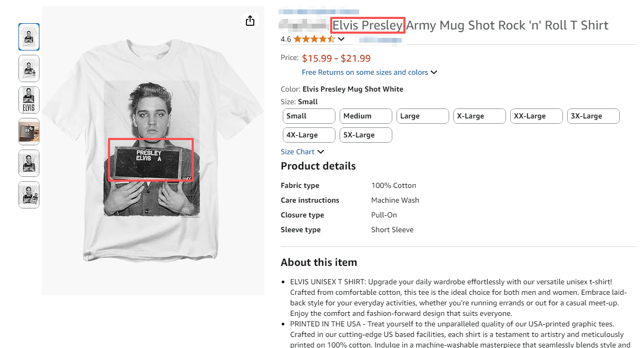Screen dimensions: 644x348
Task: Select the 3X-Large size option
Action: tap(593, 116)
